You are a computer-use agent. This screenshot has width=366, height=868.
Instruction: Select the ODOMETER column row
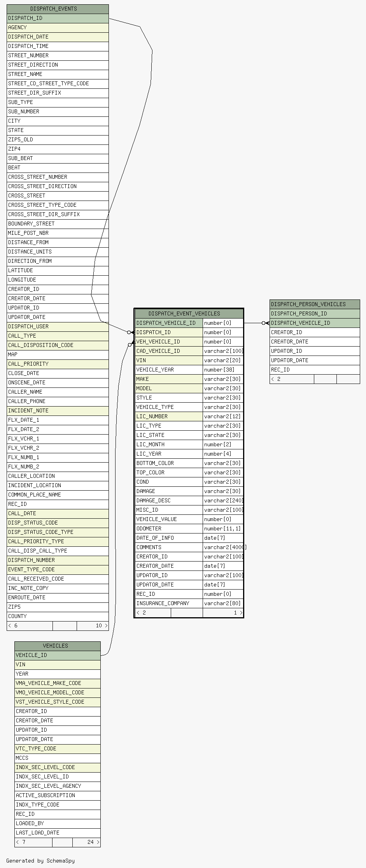pos(169,528)
